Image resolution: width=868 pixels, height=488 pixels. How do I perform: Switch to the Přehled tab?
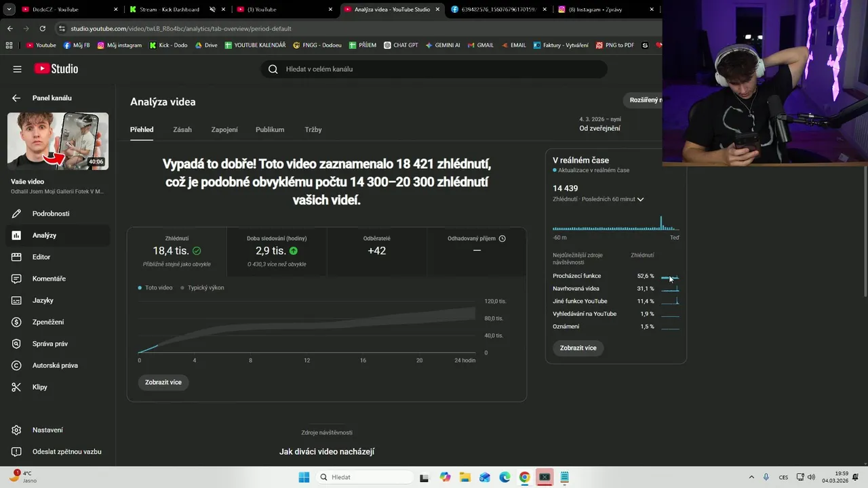click(142, 129)
